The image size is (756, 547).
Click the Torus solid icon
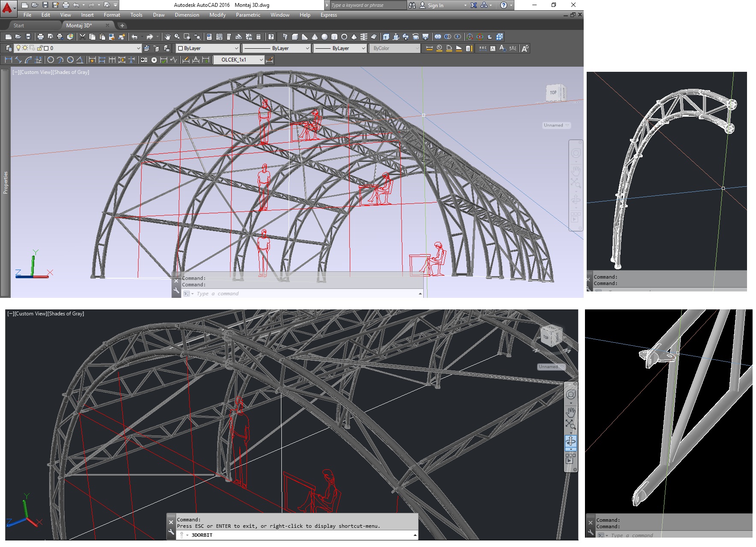[x=344, y=37]
